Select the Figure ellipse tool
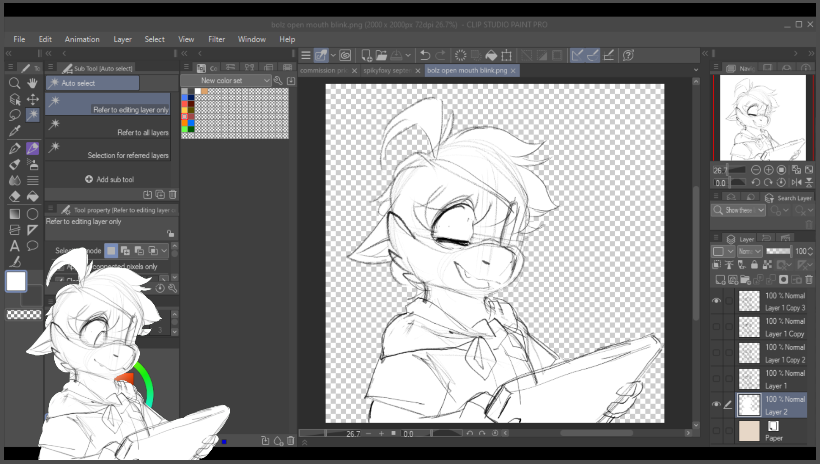820x464 pixels. tap(32, 214)
